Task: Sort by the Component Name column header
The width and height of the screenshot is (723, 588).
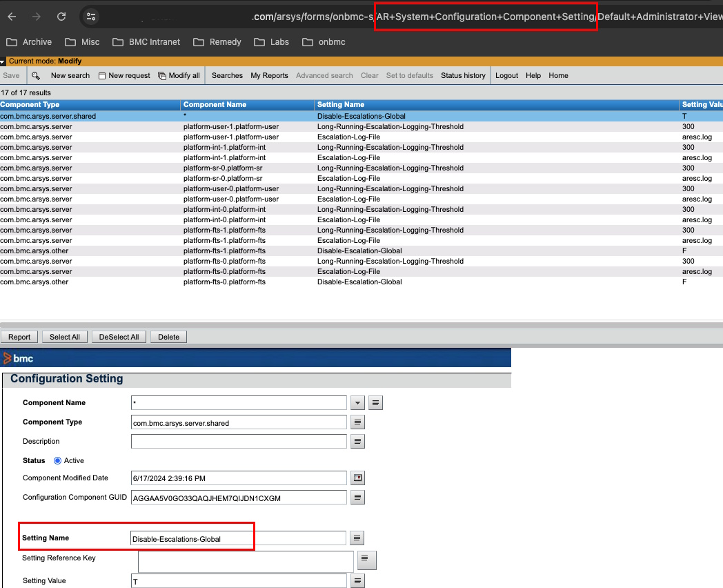Action: tap(247, 105)
